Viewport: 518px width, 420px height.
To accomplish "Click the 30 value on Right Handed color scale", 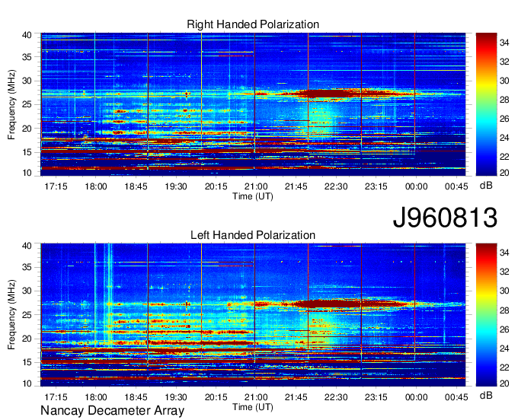I will [x=504, y=81].
